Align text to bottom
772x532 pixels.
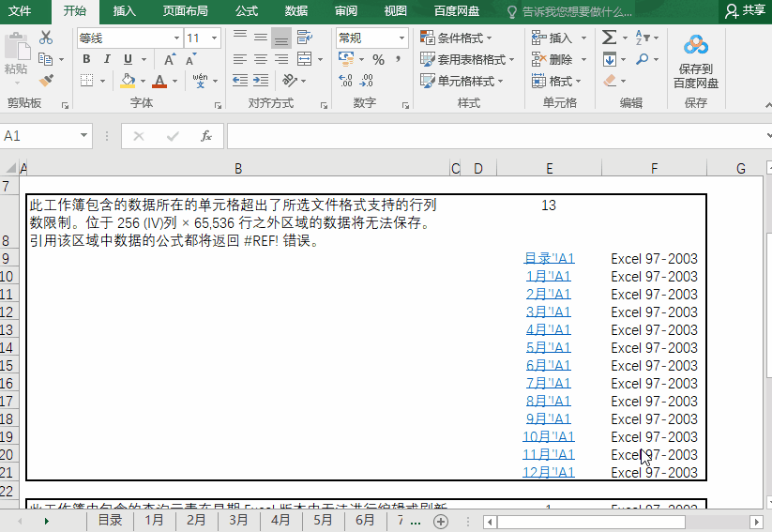pos(281,38)
